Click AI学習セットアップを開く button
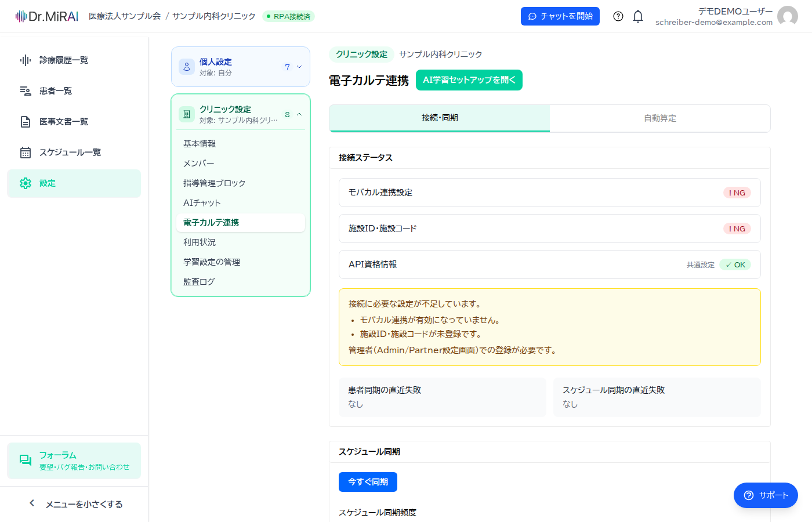 tap(469, 80)
